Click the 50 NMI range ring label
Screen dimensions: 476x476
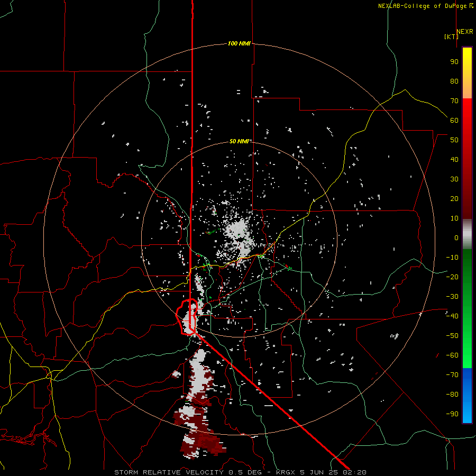click(x=239, y=141)
